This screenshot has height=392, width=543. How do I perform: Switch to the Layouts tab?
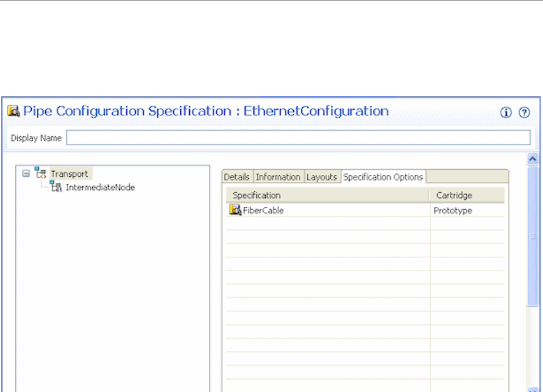[322, 177]
